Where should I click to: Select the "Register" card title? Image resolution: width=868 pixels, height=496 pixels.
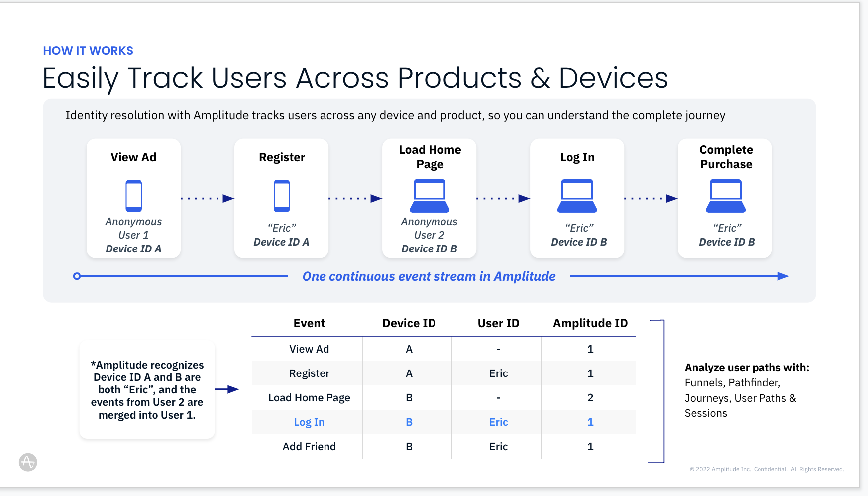tap(282, 158)
